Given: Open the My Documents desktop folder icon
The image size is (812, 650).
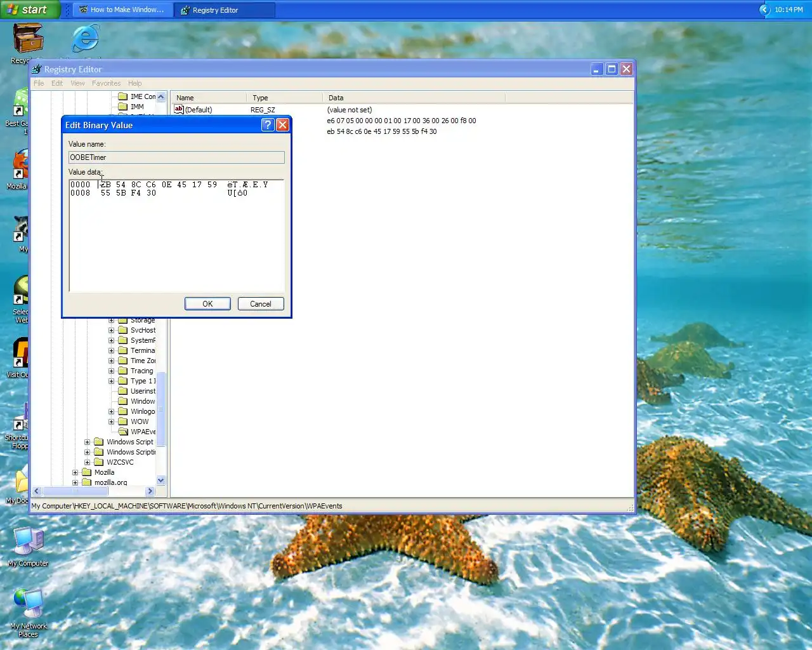Looking at the screenshot, I should click(x=22, y=479).
